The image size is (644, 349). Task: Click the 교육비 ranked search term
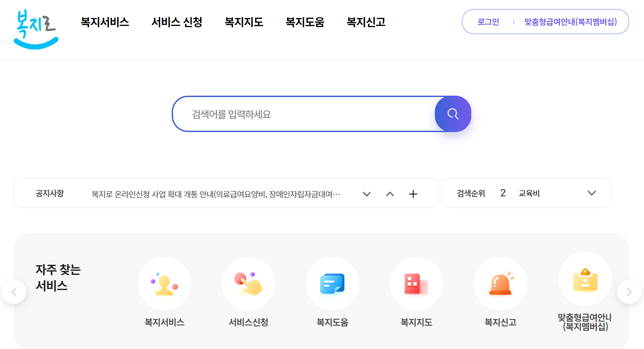coord(529,193)
